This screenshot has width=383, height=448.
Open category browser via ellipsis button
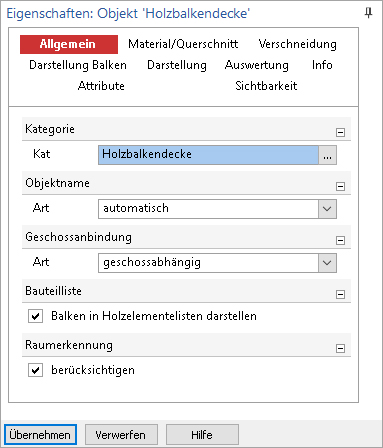(327, 155)
